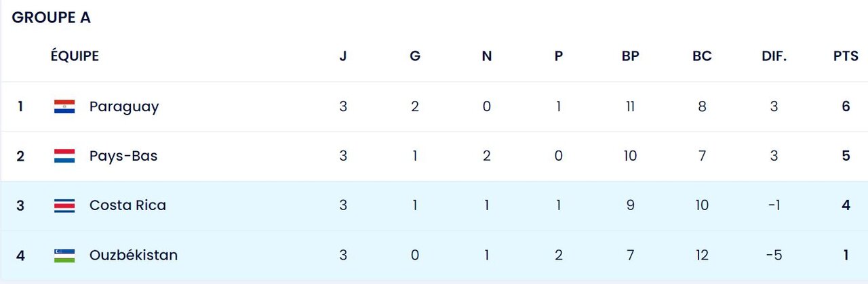Open the Costa Rica team link
This screenshot has width=868, height=284.
127,205
